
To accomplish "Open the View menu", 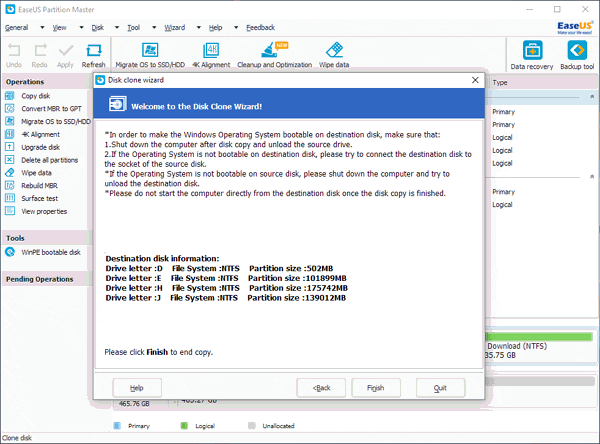I will point(59,28).
